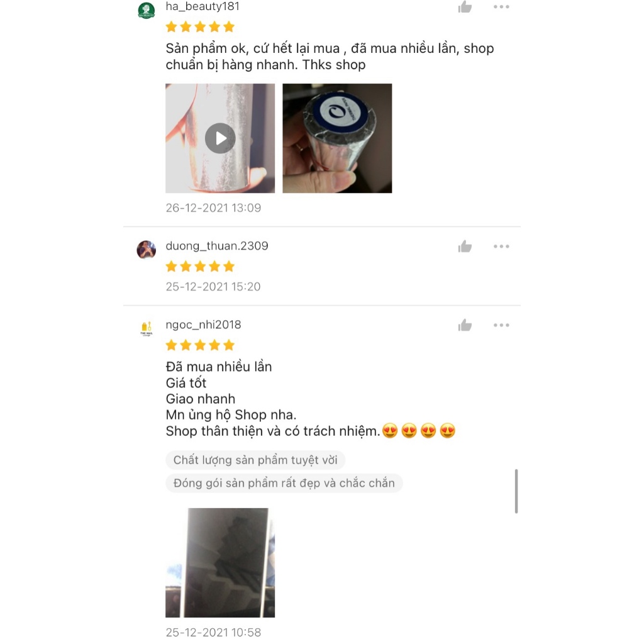644x644 pixels.
Task: Open ha_beauty181's green profile avatar
Action: click(146, 10)
